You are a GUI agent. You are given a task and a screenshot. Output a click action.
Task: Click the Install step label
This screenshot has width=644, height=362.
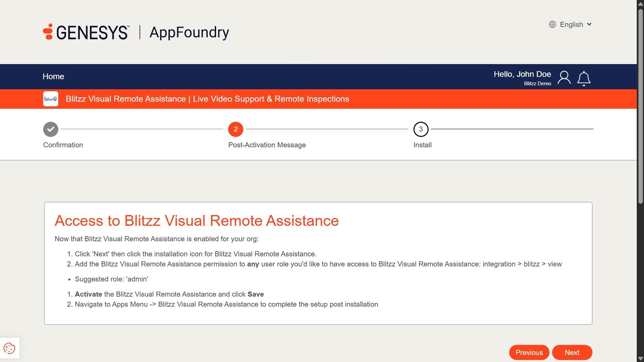[x=422, y=145]
